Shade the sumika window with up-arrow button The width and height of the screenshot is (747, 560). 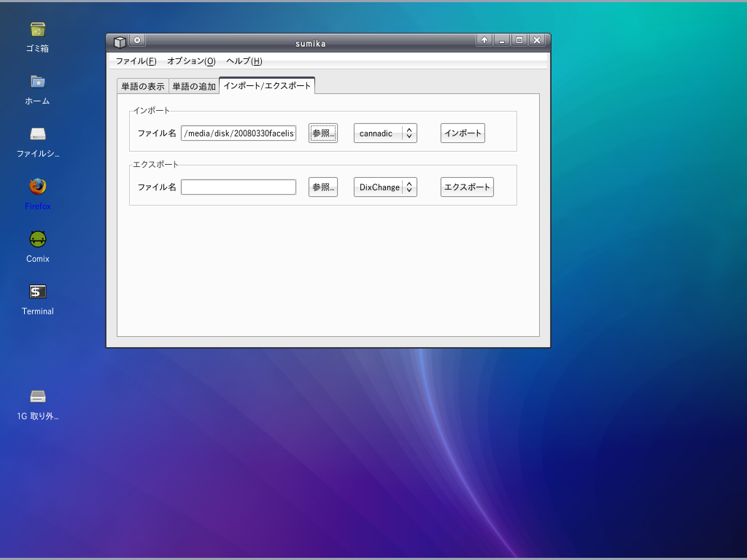484,40
